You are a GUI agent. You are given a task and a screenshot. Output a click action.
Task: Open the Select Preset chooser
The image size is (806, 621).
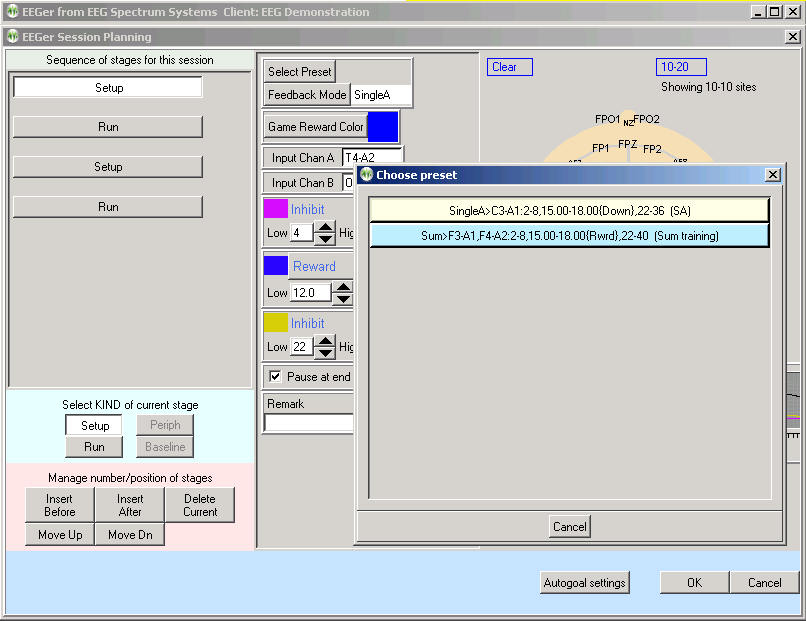tap(299, 72)
